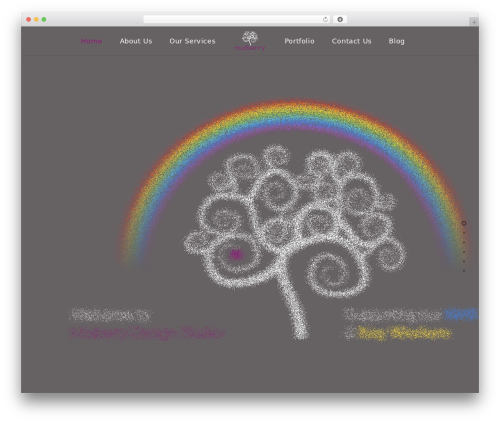Image resolution: width=500 pixels, height=423 pixels.
Task: Navigate to the Contact Us page
Action: tap(351, 41)
